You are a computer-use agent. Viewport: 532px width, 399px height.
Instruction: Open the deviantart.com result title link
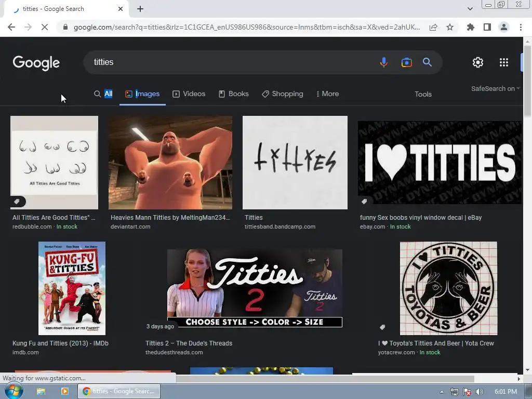[x=170, y=218]
